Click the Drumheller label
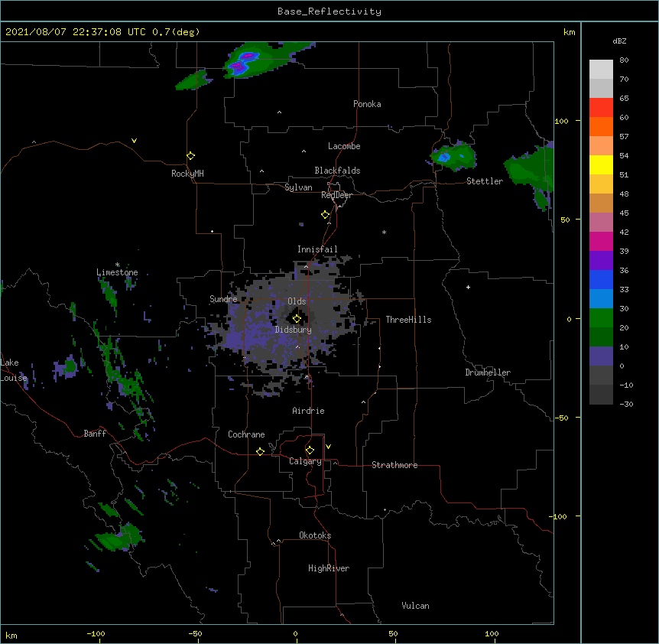The image size is (659, 644). (x=488, y=372)
